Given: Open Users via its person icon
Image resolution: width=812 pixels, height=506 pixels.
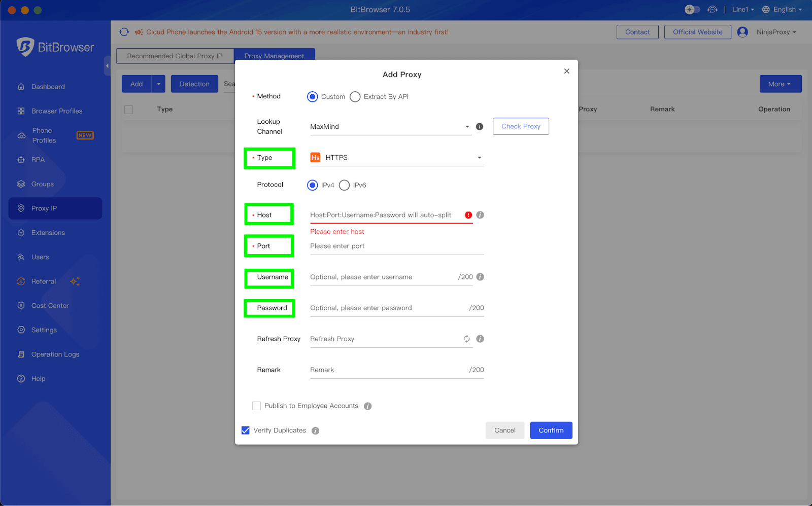Looking at the screenshot, I should click(21, 257).
